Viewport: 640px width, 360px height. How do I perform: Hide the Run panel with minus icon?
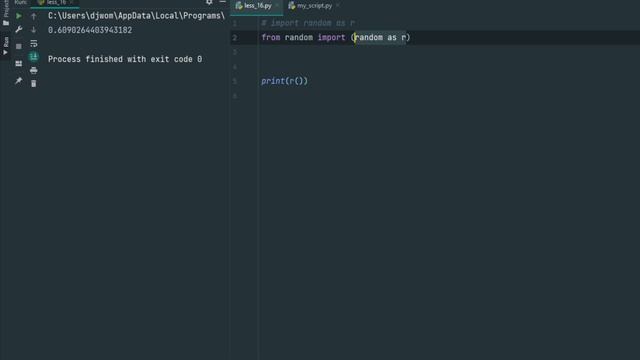pos(222,2)
